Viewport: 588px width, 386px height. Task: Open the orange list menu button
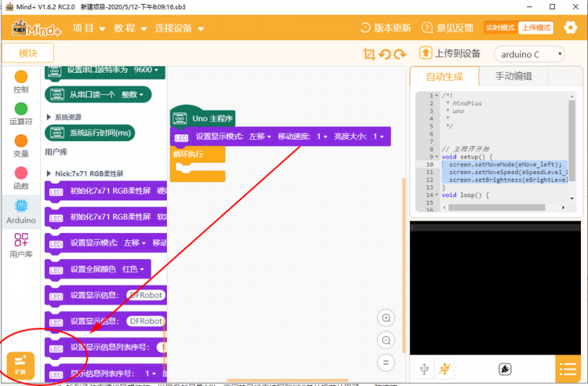[x=568, y=369]
